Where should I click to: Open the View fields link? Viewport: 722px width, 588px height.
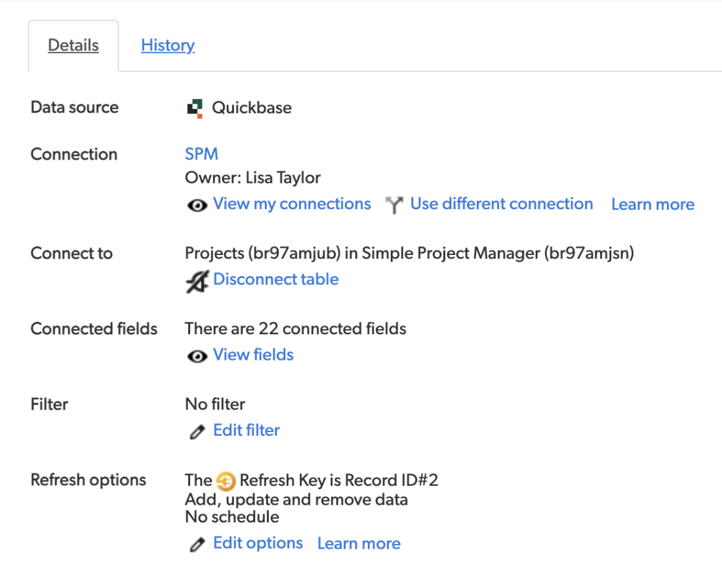point(253,355)
